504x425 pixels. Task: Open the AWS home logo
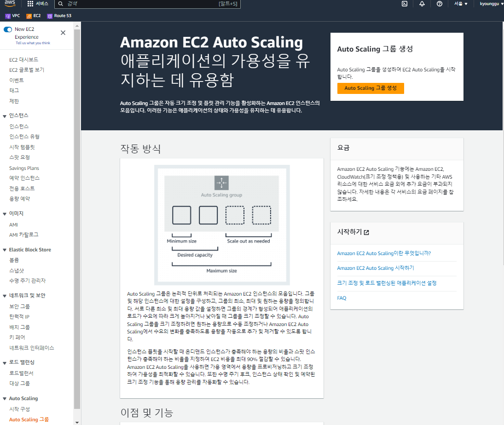pyautogui.click(x=10, y=3)
